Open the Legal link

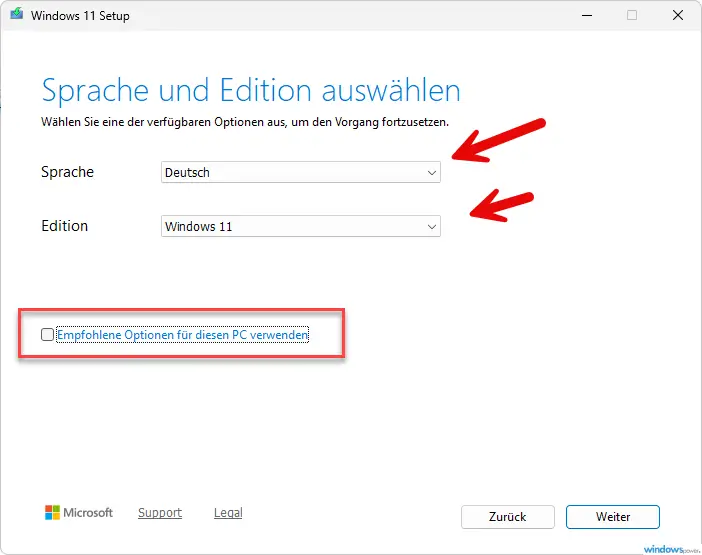click(x=228, y=513)
